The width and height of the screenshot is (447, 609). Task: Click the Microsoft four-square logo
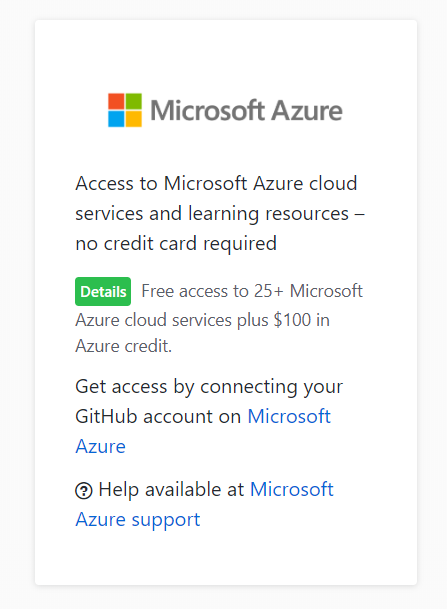click(x=125, y=110)
